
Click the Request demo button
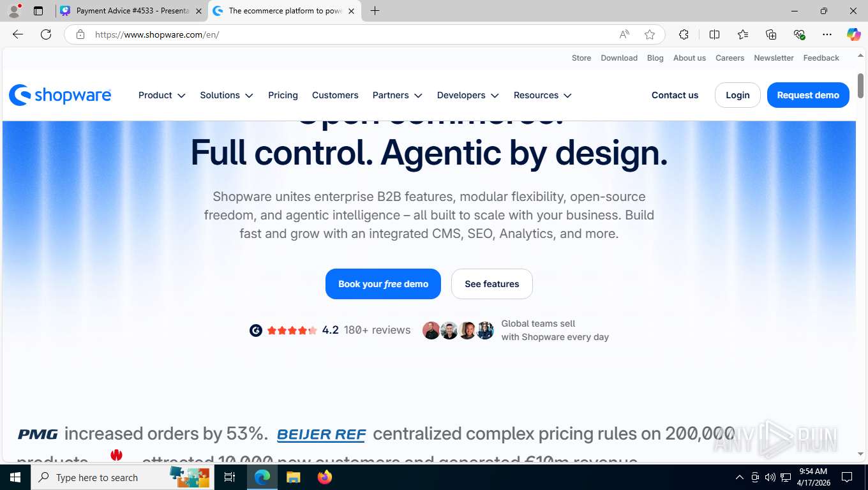[808, 95]
